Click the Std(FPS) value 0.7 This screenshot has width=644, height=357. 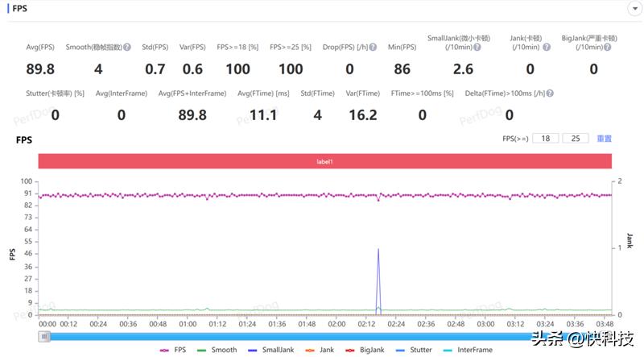click(155, 69)
